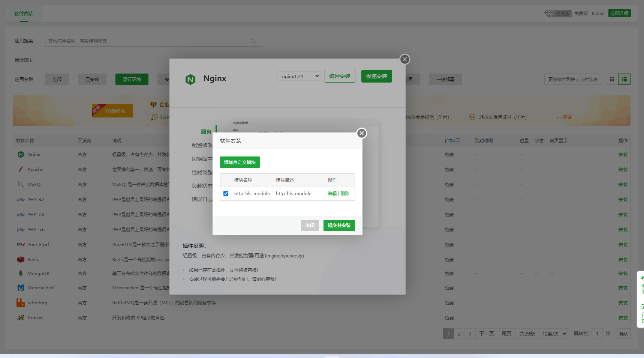Click the Nginx logo in install panel
The image size is (644, 358).
click(x=190, y=79)
